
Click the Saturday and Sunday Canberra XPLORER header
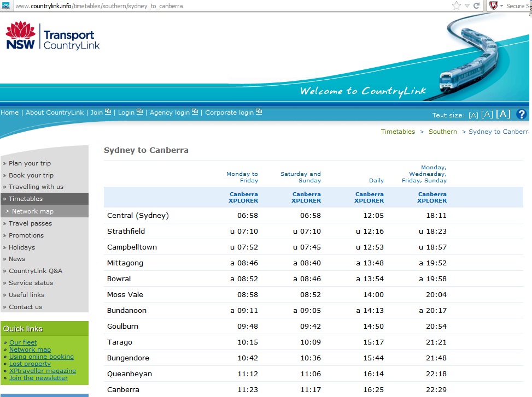(306, 197)
